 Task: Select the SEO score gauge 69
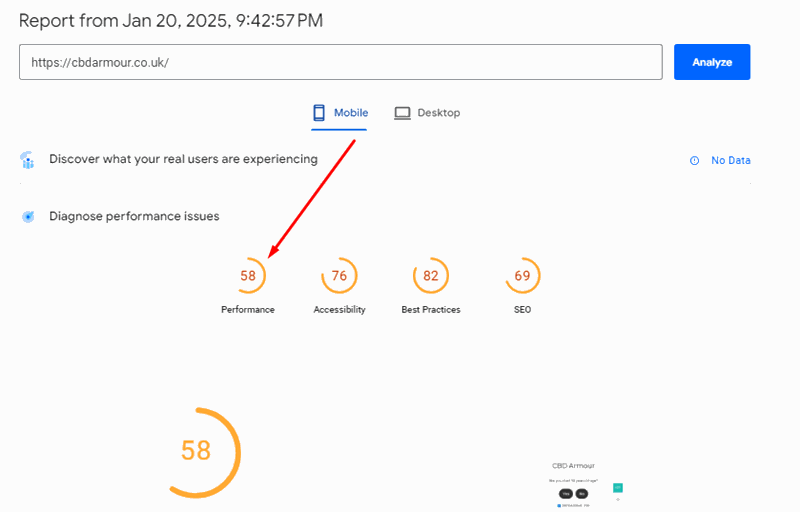pos(522,275)
